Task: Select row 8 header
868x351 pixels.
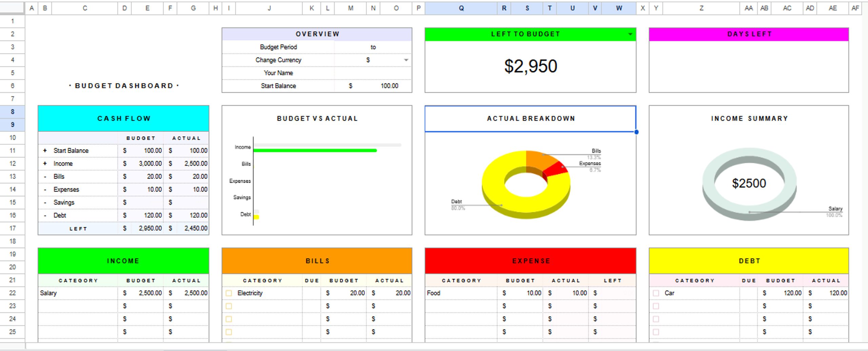Action: point(13,112)
